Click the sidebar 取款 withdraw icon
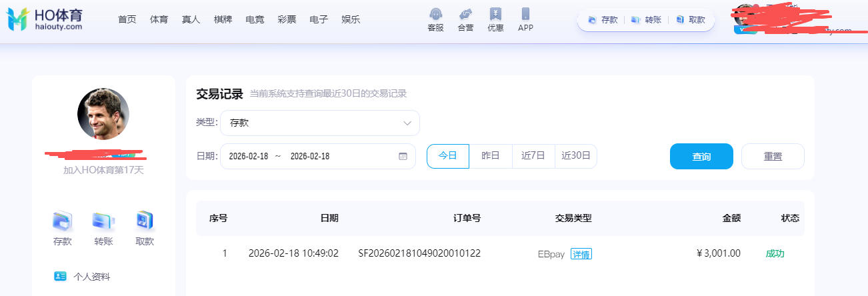The image size is (868, 296). pos(145,221)
